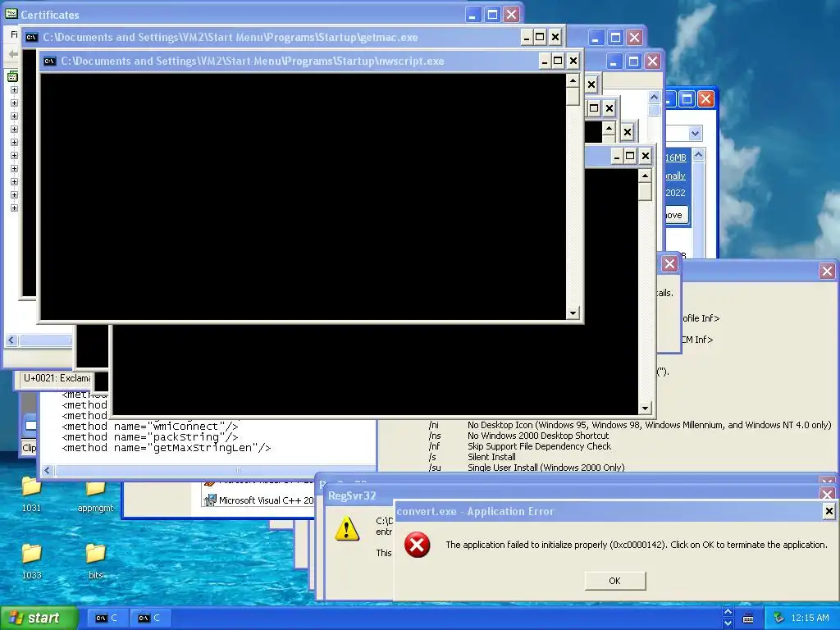Click the method name="packString" line
The width and height of the screenshot is (840, 630).
(150, 437)
